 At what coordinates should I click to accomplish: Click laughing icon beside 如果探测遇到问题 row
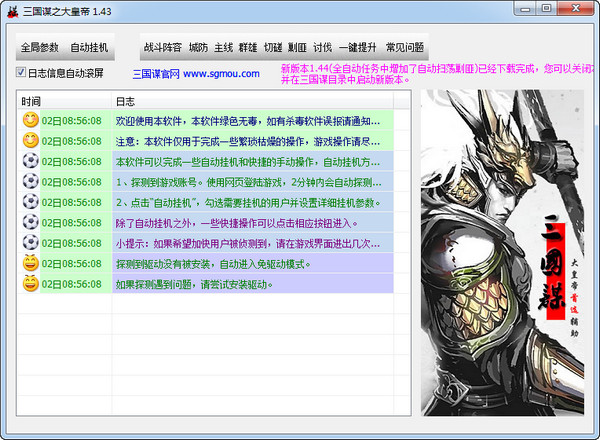pos(30,284)
